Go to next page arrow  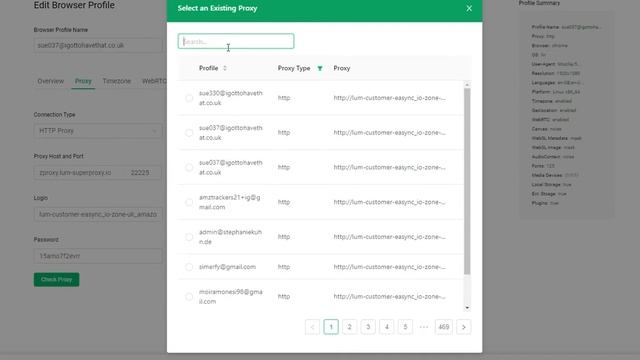click(x=464, y=327)
